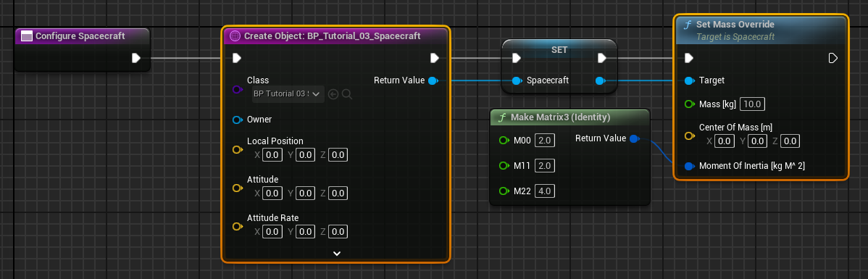Click the magnifier icon next to Class dropdown

[347, 94]
